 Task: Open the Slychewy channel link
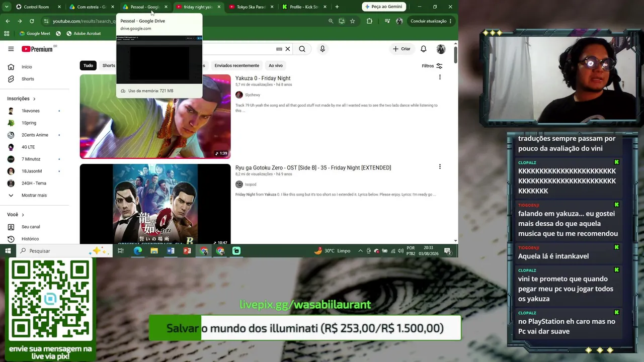tap(252, 95)
